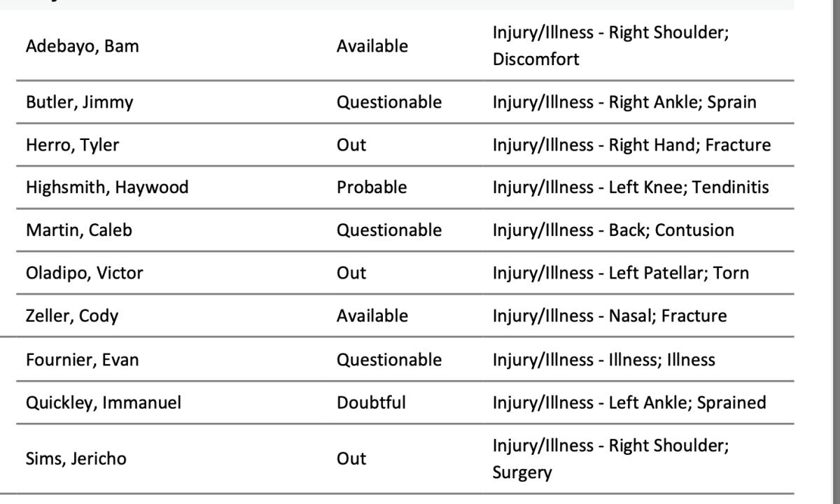
Task: Select the Sims, Jericho name cell
Action: point(72,458)
